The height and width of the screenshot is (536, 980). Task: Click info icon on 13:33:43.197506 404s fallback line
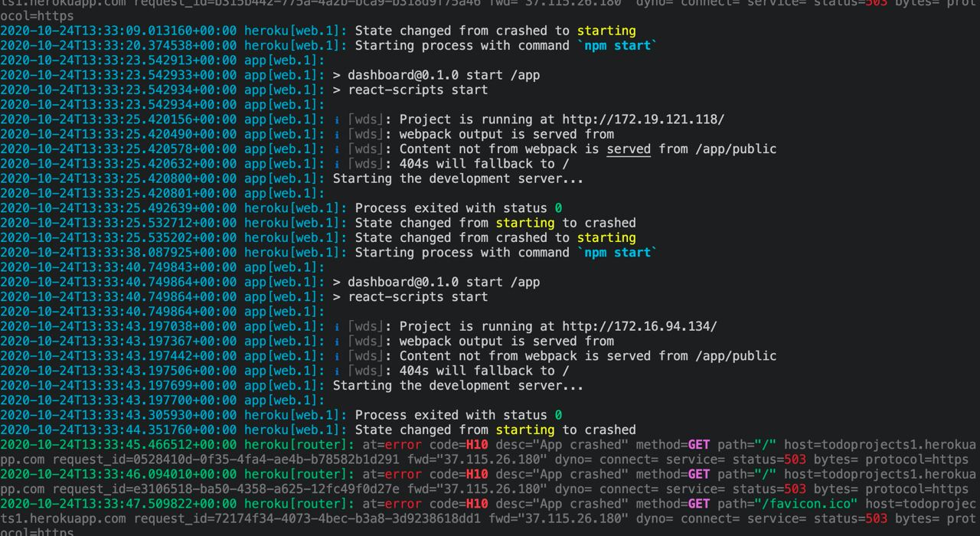[338, 371]
